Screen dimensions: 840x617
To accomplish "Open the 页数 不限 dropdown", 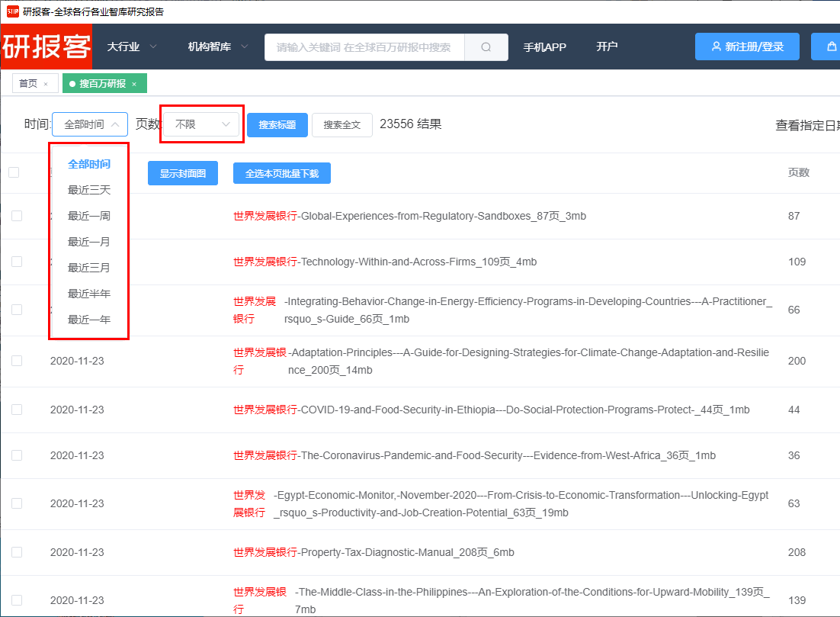I will [x=202, y=124].
